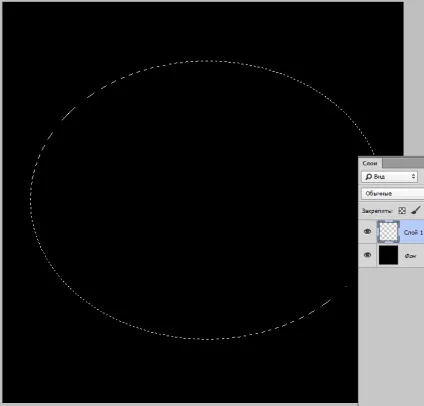Screen dimensions: 424x406
Task: Switch to the Слои panel tab
Action: pos(370,163)
